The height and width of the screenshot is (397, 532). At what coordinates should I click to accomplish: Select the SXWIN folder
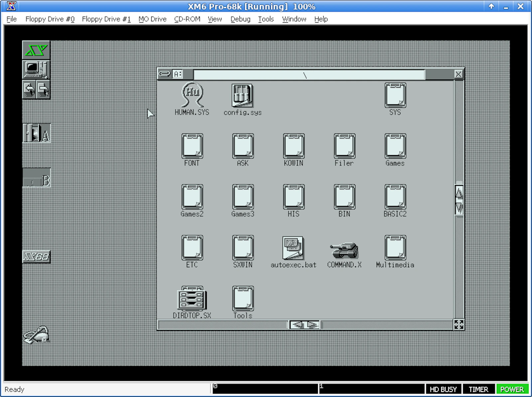tap(243, 248)
